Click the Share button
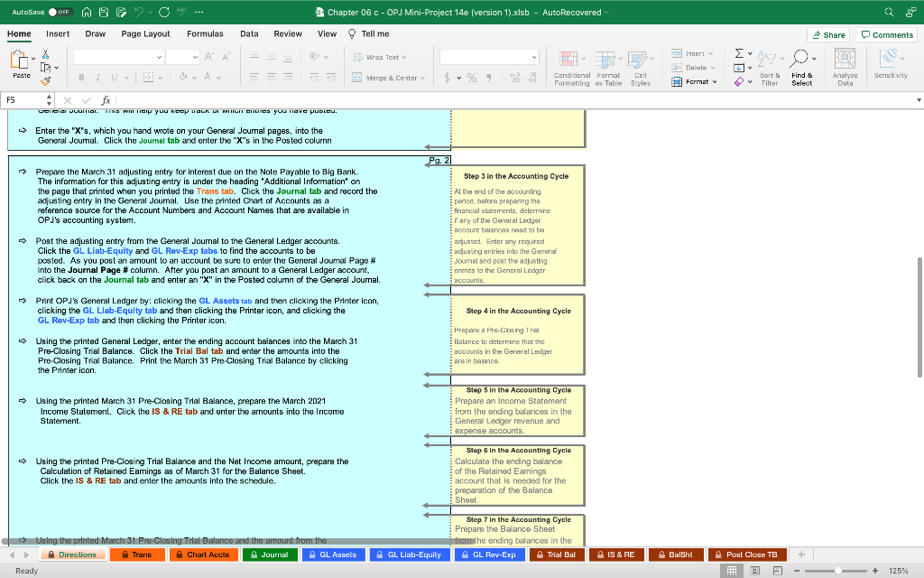The height and width of the screenshot is (578, 924). (x=827, y=33)
